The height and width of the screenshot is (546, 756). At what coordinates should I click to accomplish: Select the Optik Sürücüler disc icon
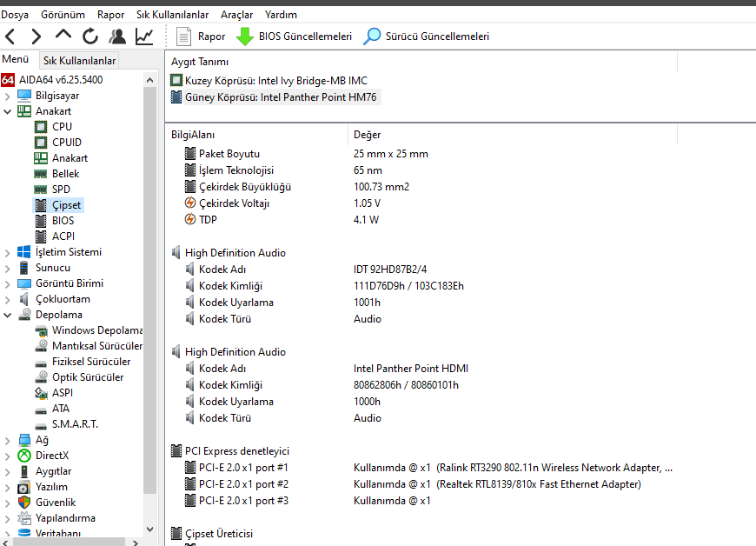(x=42, y=377)
